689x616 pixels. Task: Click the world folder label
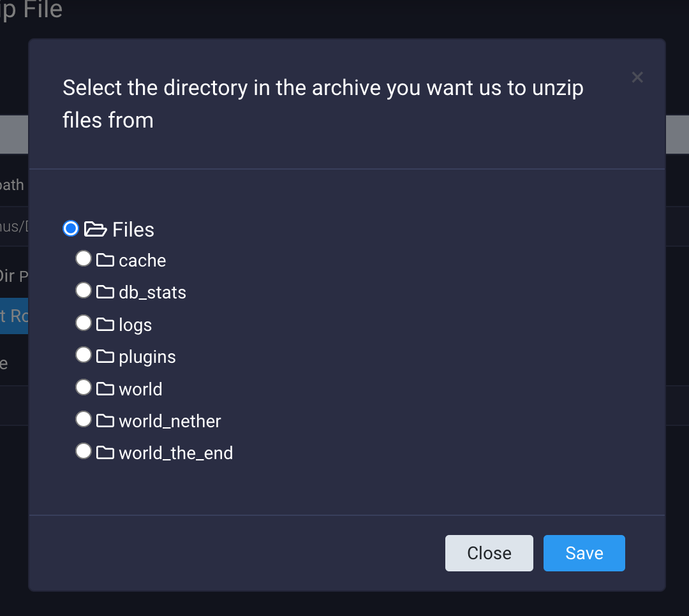tap(140, 389)
